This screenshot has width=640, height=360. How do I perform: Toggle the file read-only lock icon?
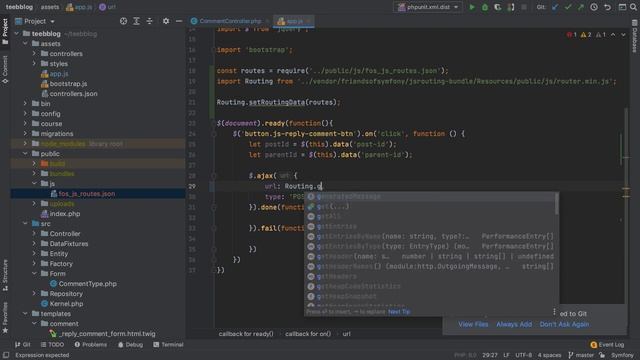pos(602,355)
